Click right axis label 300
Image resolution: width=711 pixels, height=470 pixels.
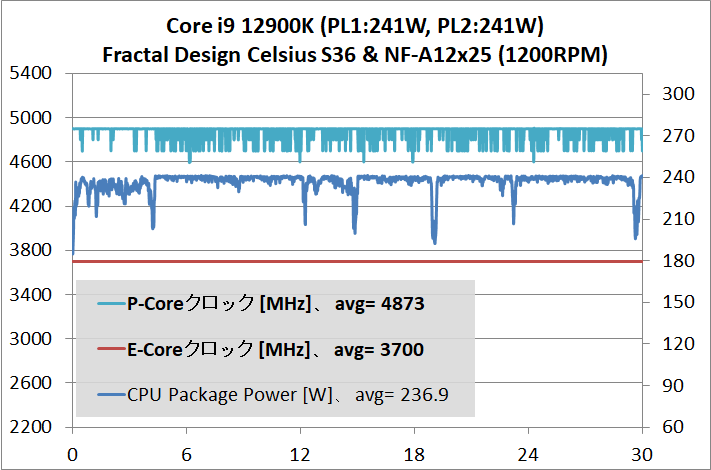point(678,94)
